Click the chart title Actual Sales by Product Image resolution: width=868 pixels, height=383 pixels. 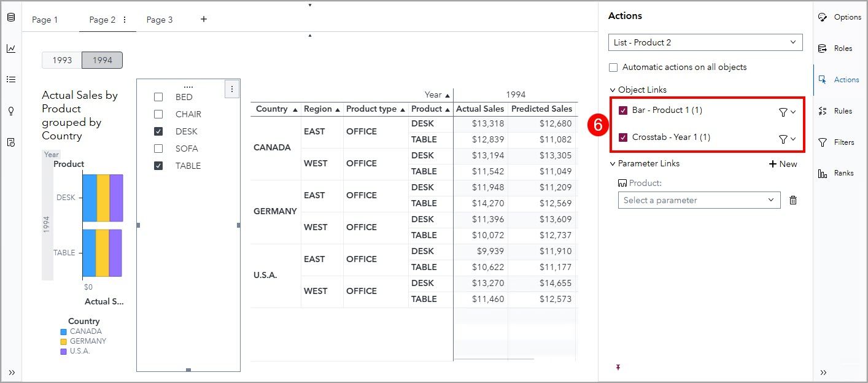79,115
